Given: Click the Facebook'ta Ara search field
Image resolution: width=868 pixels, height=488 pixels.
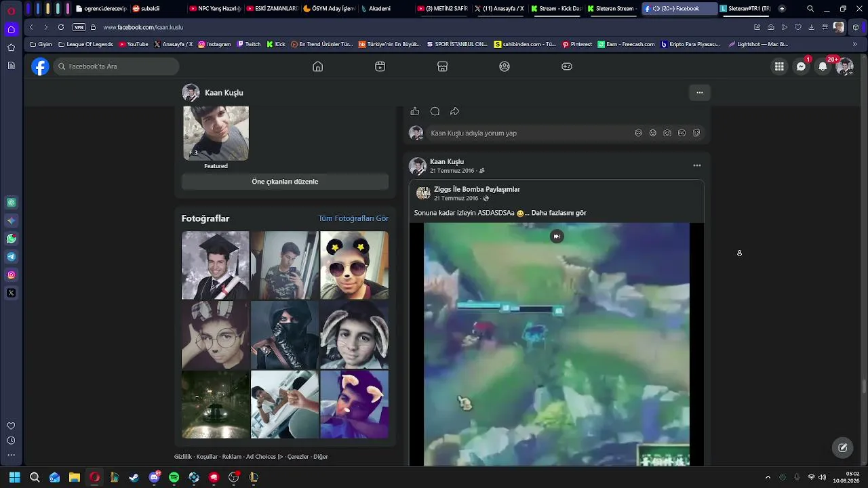Looking at the screenshot, I should coord(116,66).
